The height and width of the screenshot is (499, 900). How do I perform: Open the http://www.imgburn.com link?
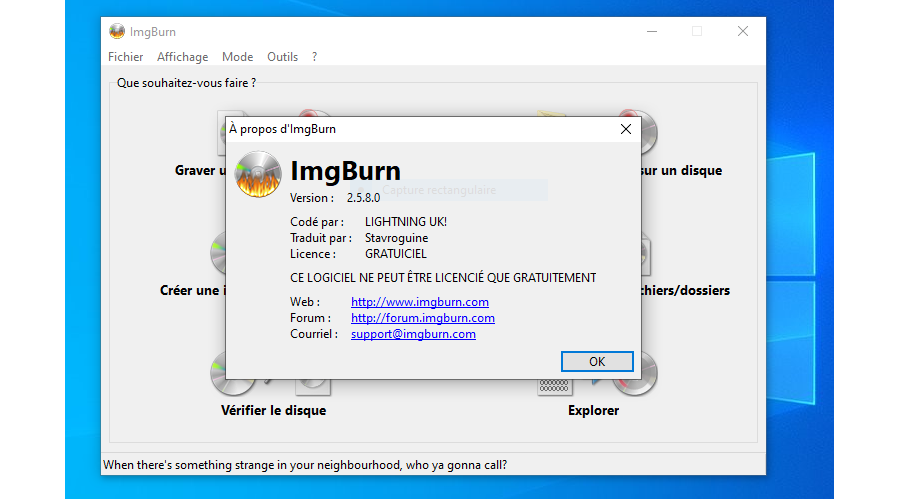pyautogui.click(x=420, y=302)
